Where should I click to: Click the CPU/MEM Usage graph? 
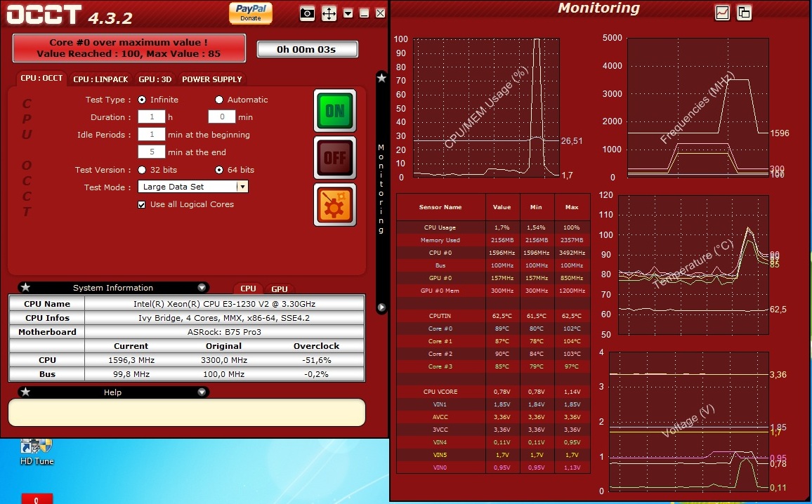486,107
